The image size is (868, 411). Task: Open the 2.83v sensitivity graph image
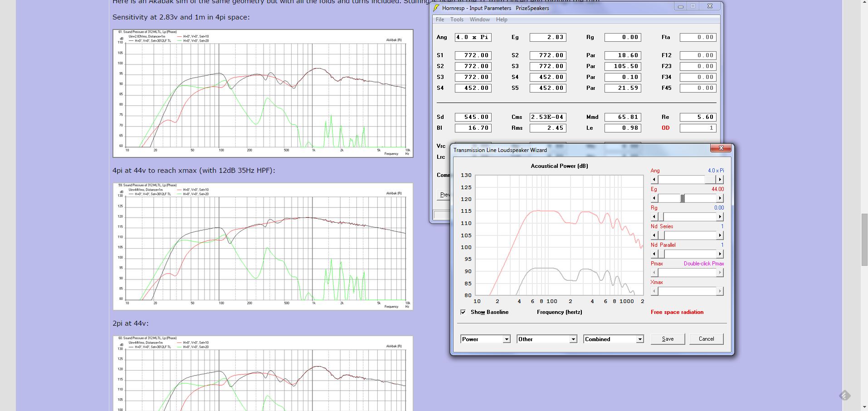(263, 93)
